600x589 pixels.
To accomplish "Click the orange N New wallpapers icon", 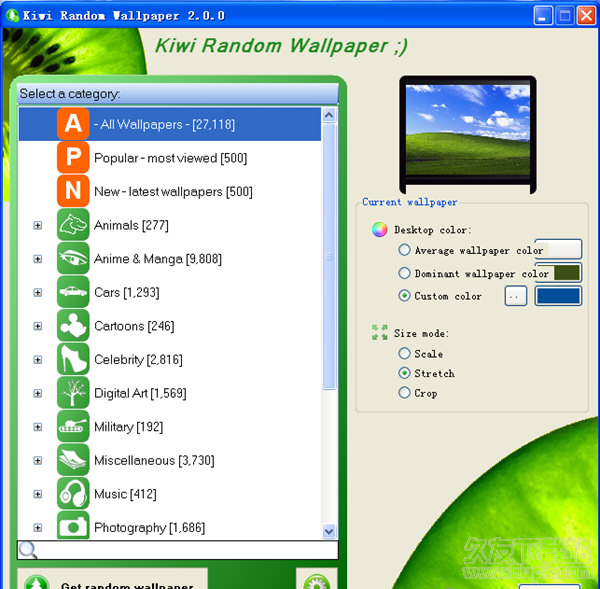I will coord(73,191).
